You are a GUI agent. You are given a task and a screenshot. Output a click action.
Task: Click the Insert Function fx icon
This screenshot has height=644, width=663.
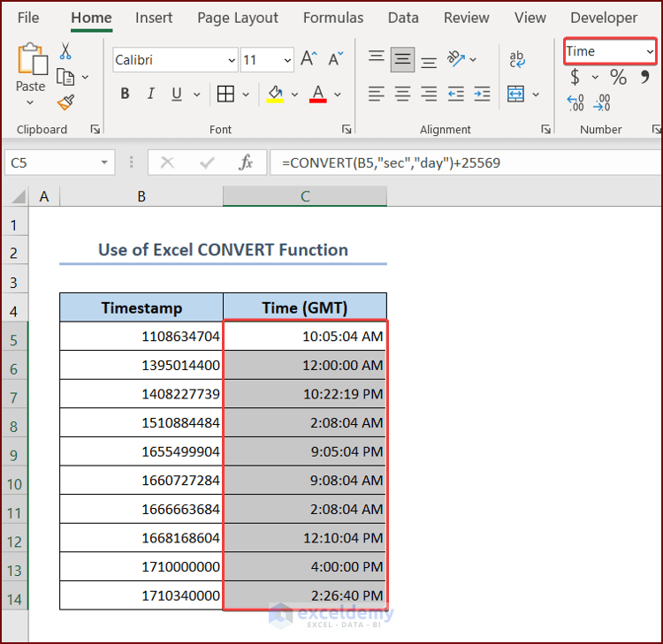click(246, 163)
